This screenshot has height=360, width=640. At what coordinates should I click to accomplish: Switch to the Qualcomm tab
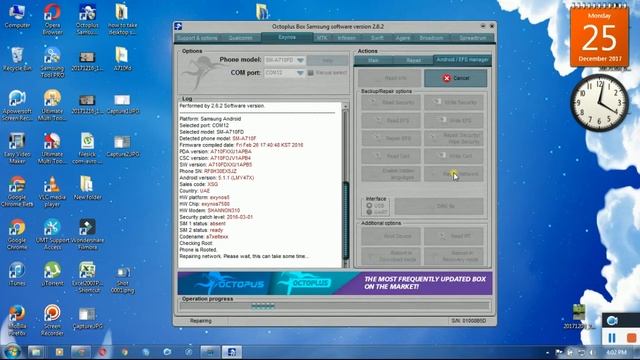coord(240,38)
